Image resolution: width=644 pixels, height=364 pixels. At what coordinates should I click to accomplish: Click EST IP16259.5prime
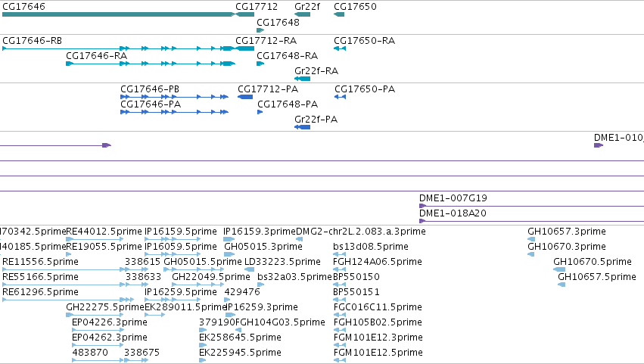[x=181, y=292]
